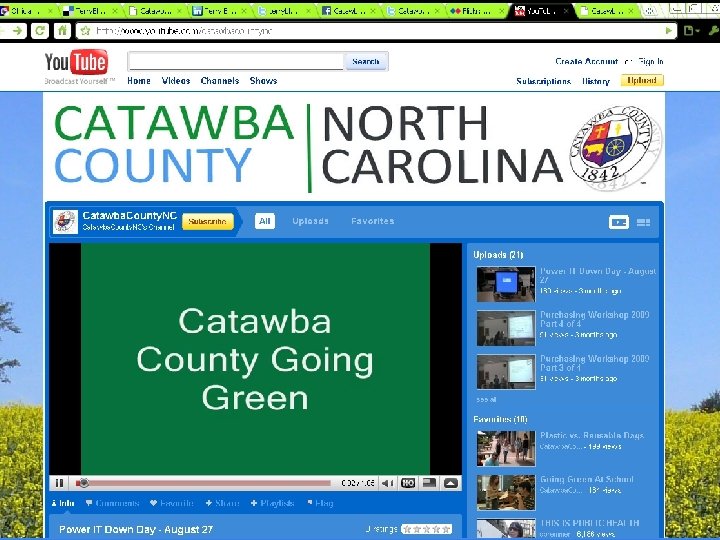This screenshot has height=540, width=720.
Task: Click the video playhead knob
Action: (x=83, y=483)
